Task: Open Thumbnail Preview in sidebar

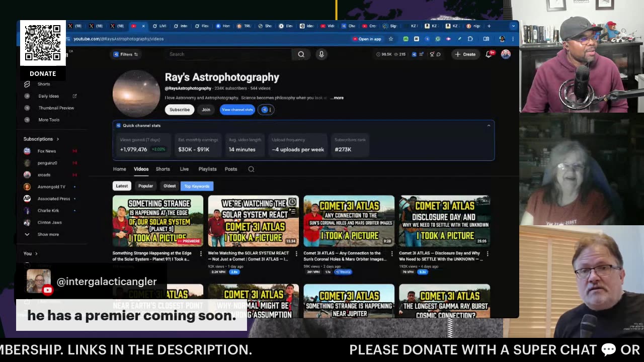Action: click(x=56, y=108)
